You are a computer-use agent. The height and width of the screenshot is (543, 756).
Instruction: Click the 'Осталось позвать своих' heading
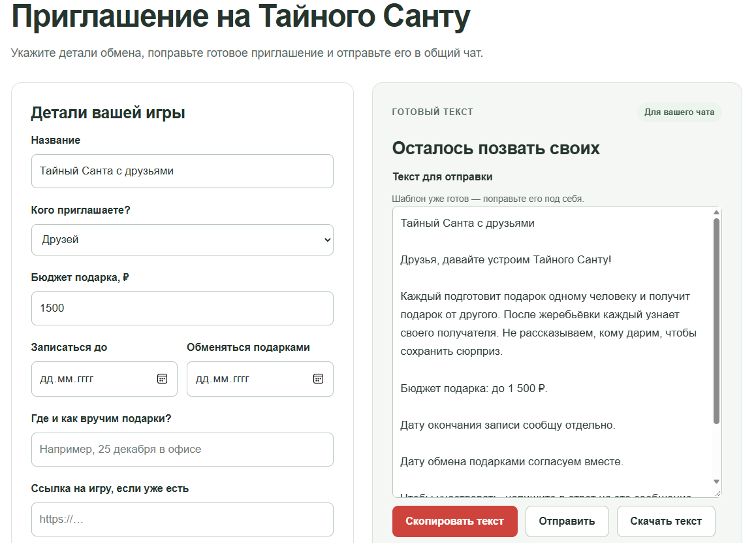496,148
